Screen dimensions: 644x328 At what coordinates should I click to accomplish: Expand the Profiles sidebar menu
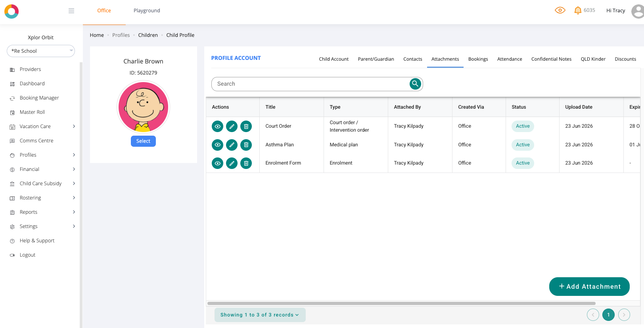click(x=42, y=155)
